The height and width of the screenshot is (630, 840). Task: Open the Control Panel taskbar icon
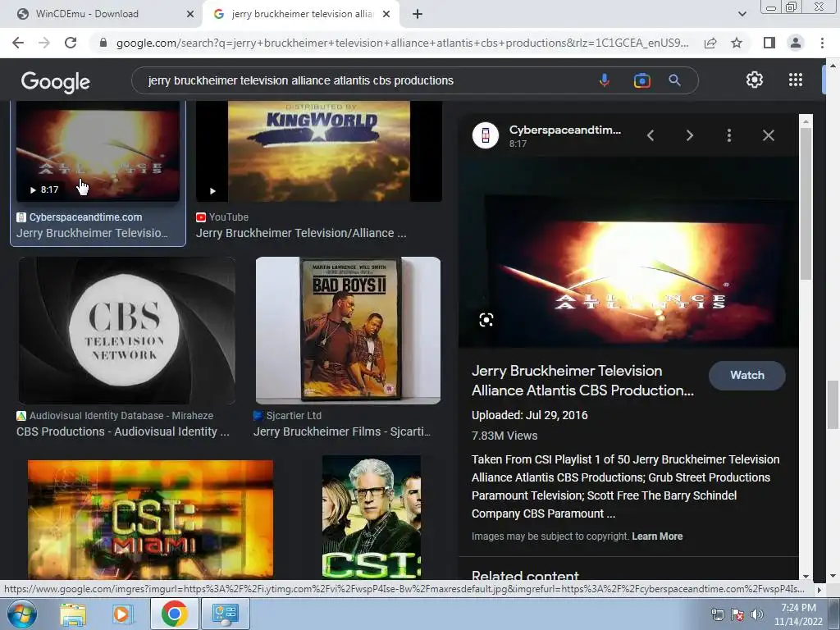click(x=225, y=614)
